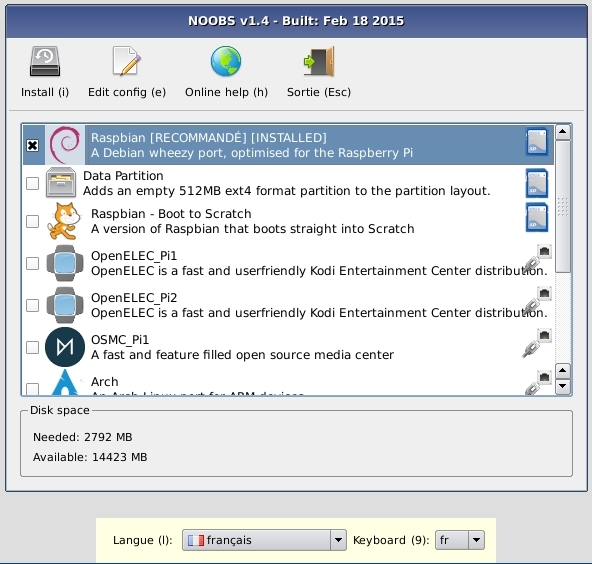The image size is (592, 564).
Task: Click the Scratch cat icon
Action: click(x=64, y=221)
